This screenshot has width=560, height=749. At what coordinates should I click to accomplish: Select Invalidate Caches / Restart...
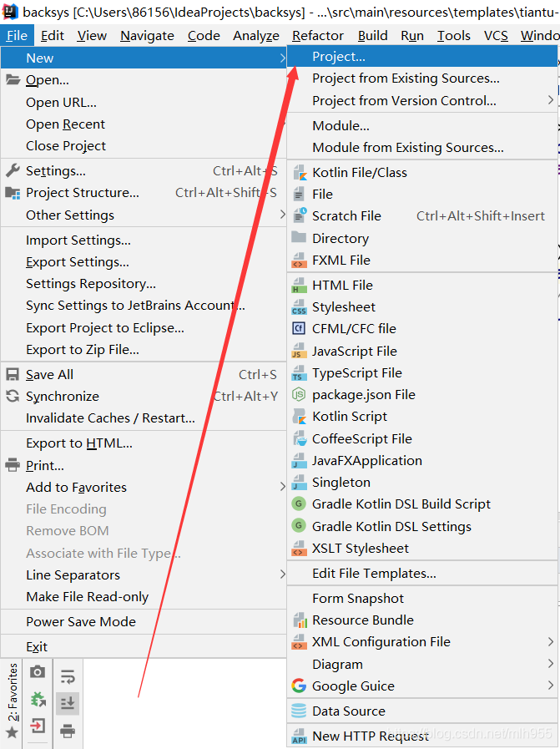tap(144, 418)
